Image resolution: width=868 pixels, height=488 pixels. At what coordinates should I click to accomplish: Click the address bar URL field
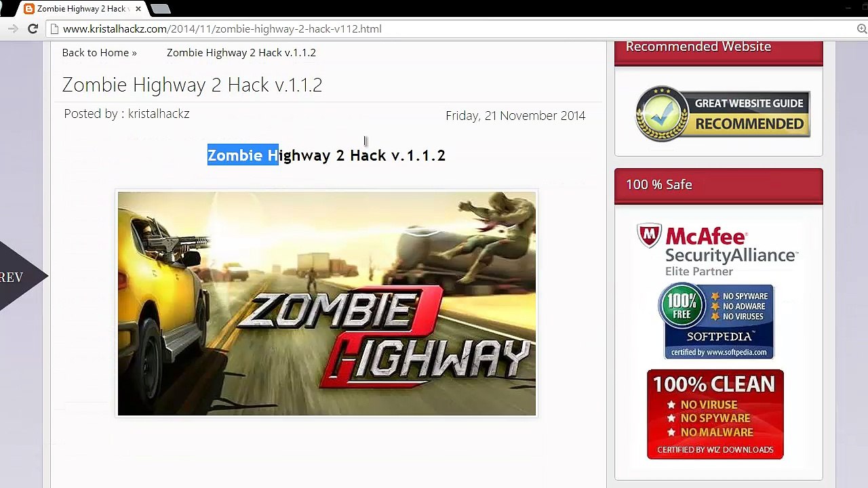click(448, 28)
